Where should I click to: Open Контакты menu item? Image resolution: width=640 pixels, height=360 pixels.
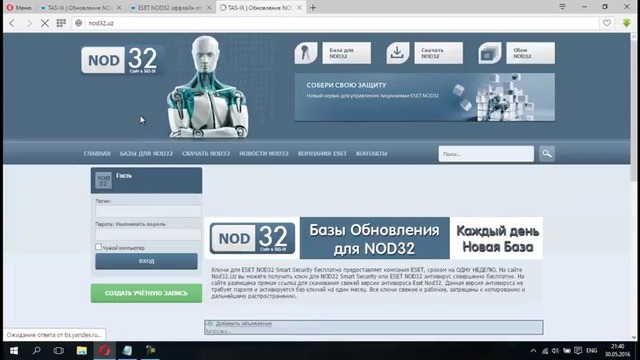click(x=371, y=153)
